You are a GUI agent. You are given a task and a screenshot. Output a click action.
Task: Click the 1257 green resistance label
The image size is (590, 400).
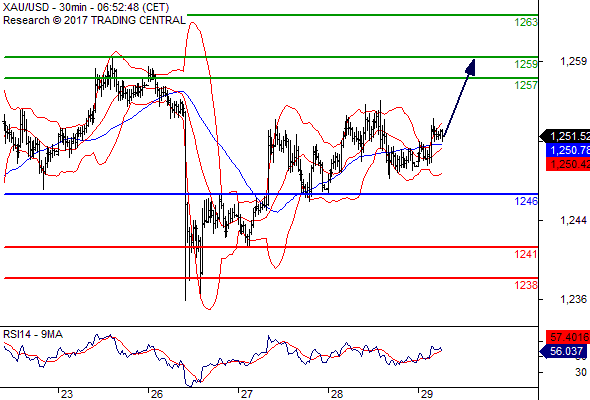tap(526, 85)
